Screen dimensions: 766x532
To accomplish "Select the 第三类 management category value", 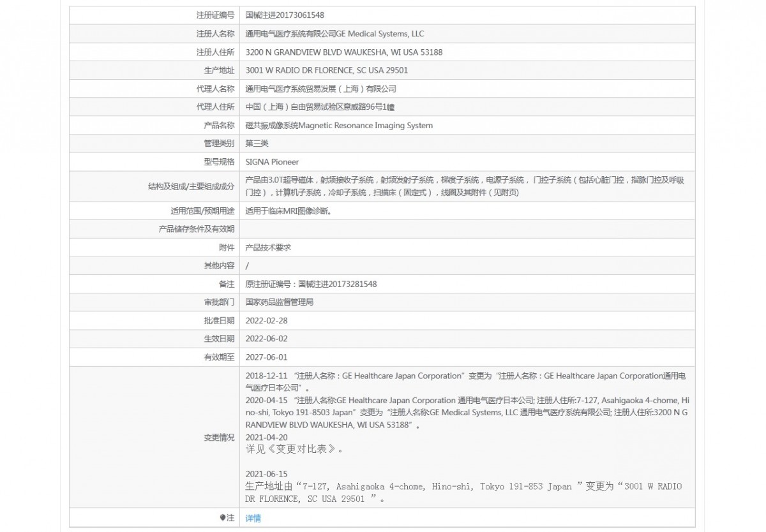I will point(257,144).
